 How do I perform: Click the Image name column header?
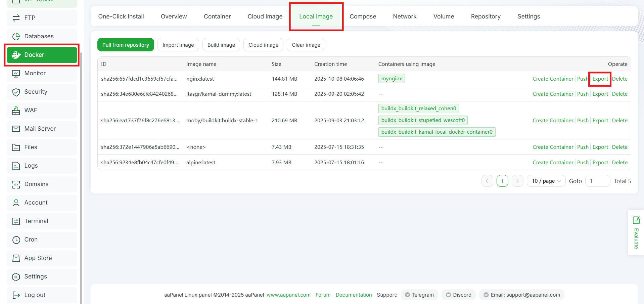pyautogui.click(x=201, y=64)
